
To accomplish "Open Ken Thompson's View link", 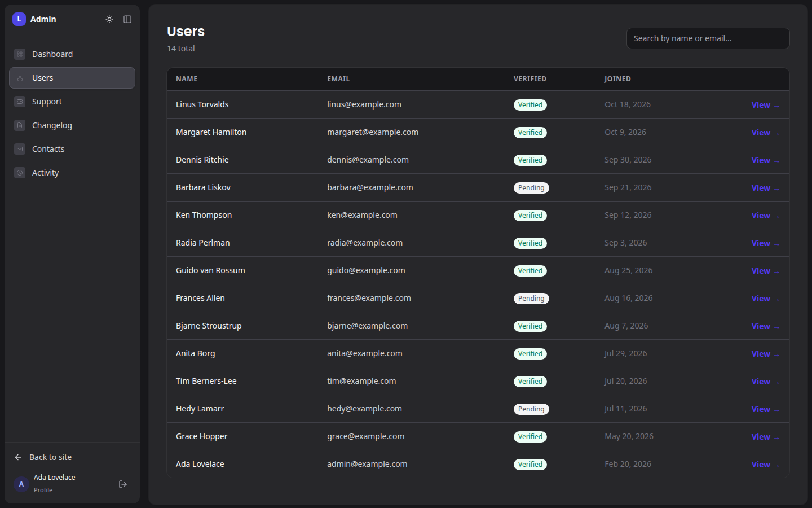I will coord(765,216).
